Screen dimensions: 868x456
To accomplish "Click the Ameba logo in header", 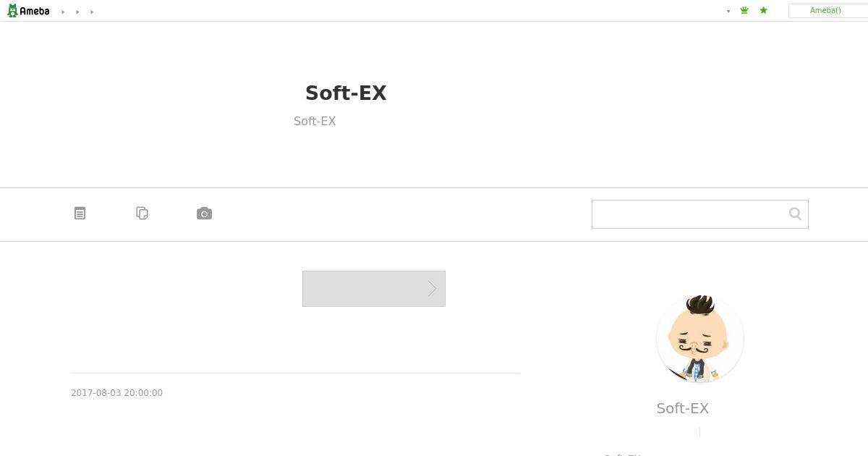I will (28, 11).
